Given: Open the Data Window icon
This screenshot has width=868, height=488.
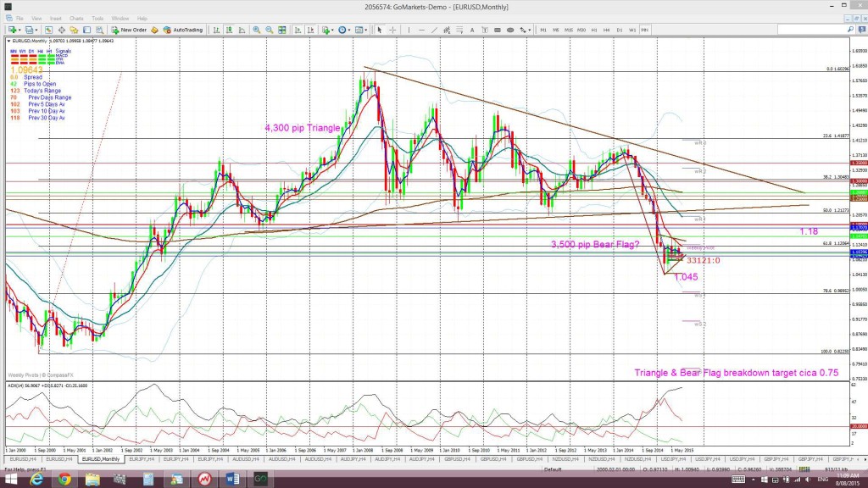Looking at the screenshot, I should [x=61, y=30].
